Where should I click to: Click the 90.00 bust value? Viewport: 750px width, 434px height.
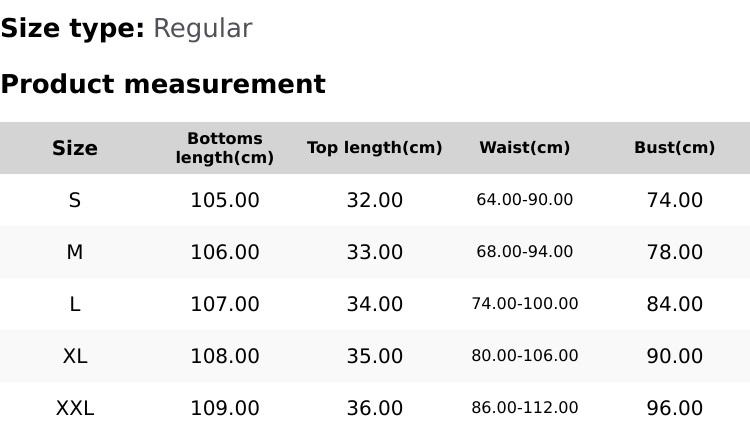[675, 356]
